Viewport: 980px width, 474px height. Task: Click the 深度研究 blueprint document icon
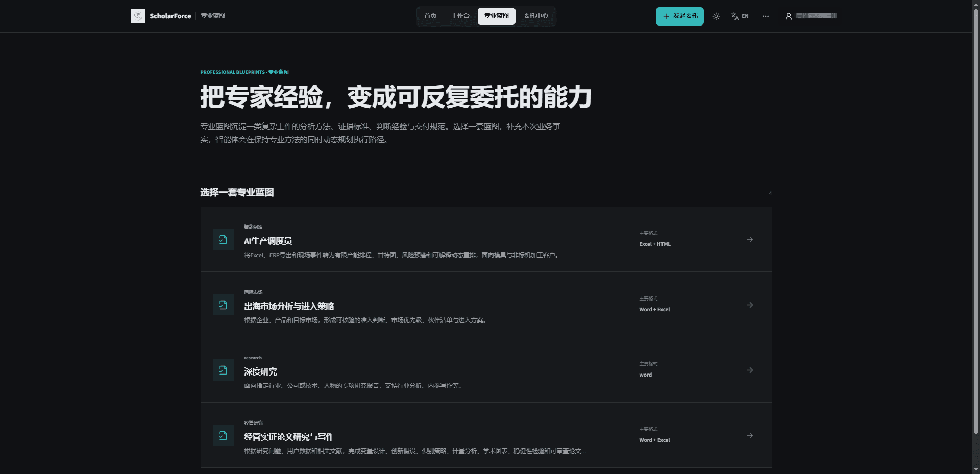(224, 370)
